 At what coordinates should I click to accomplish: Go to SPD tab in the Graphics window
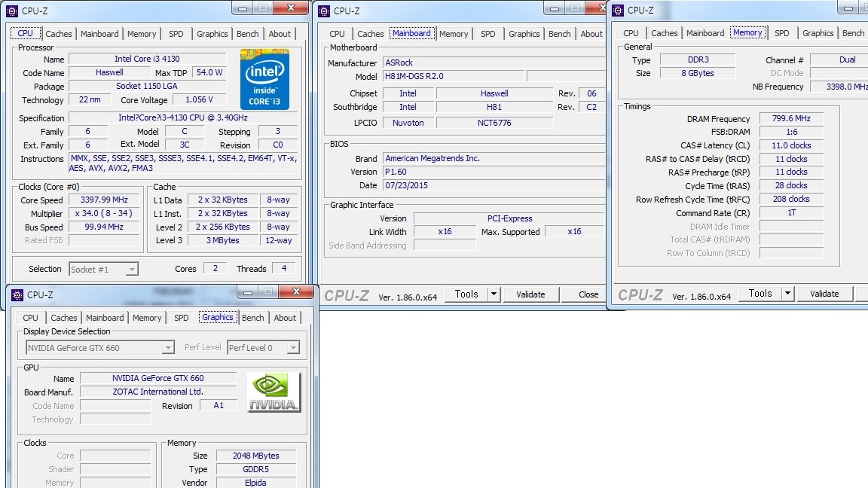coord(182,318)
